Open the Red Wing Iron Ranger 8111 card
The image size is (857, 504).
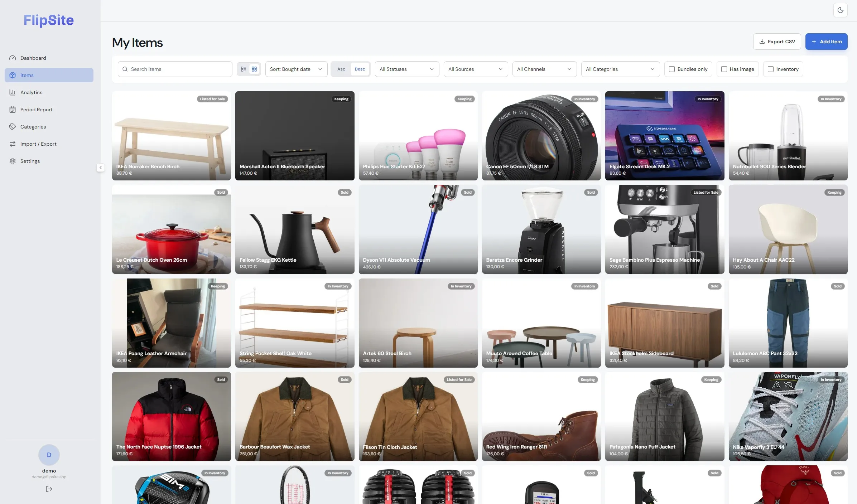click(x=541, y=416)
